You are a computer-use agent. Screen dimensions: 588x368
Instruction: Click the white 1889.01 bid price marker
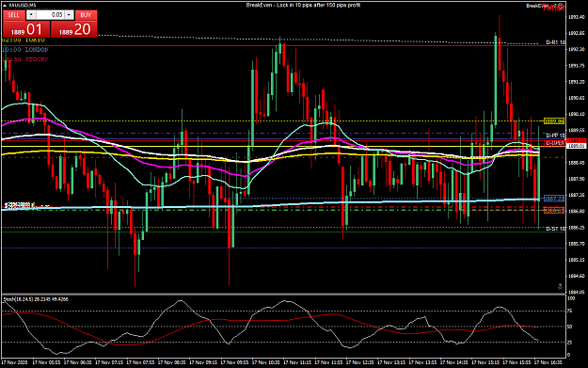click(x=577, y=146)
